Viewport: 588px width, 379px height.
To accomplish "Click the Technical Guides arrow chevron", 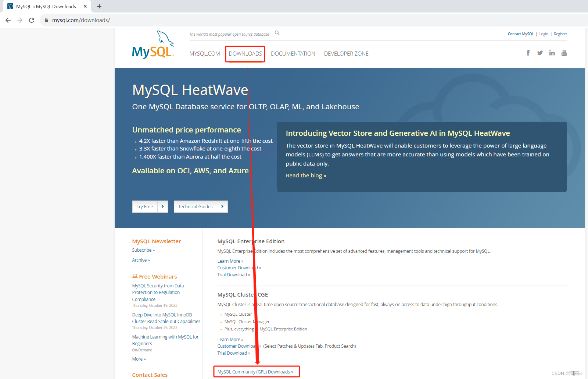I will 222,206.
